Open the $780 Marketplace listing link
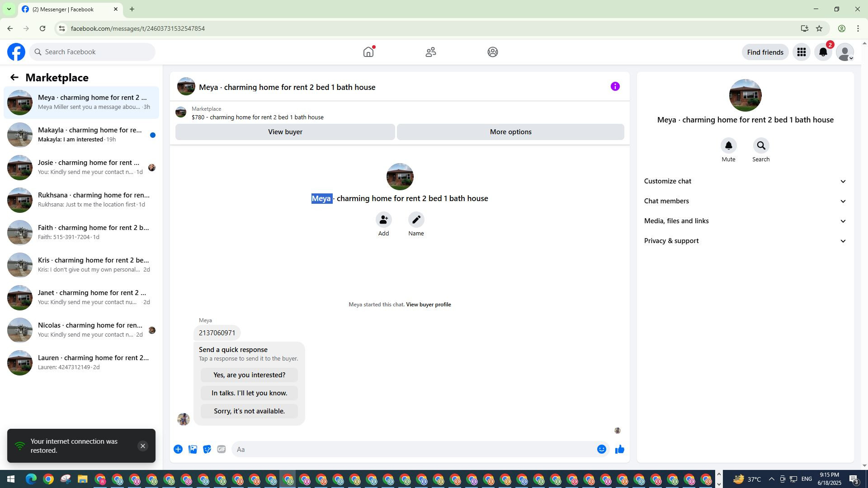The image size is (868, 488). (x=257, y=117)
